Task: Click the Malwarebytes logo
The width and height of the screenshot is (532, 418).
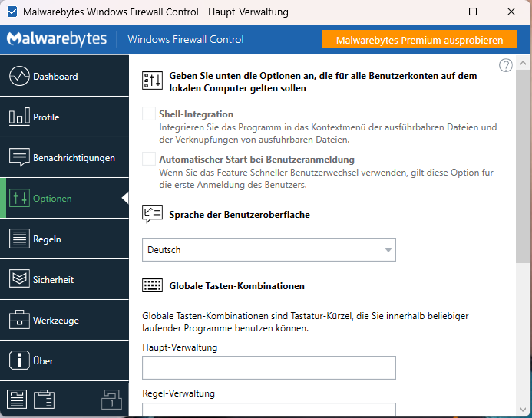Action: [57, 39]
